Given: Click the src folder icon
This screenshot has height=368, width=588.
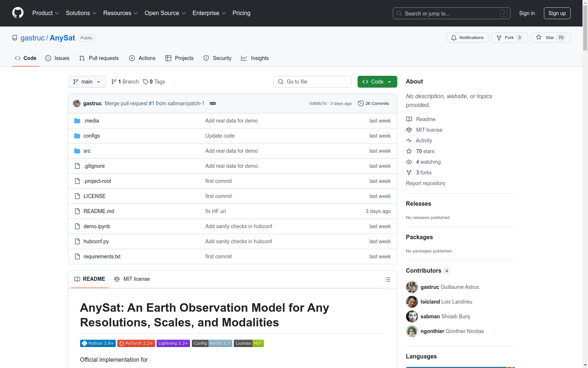Looking at the screenshot, I should click(77, 151).
